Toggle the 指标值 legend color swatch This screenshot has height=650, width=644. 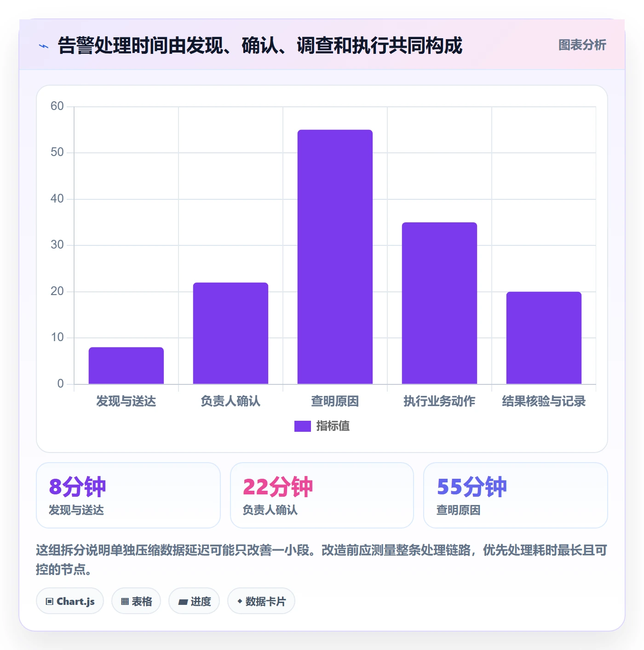click(x=302, y=426)
